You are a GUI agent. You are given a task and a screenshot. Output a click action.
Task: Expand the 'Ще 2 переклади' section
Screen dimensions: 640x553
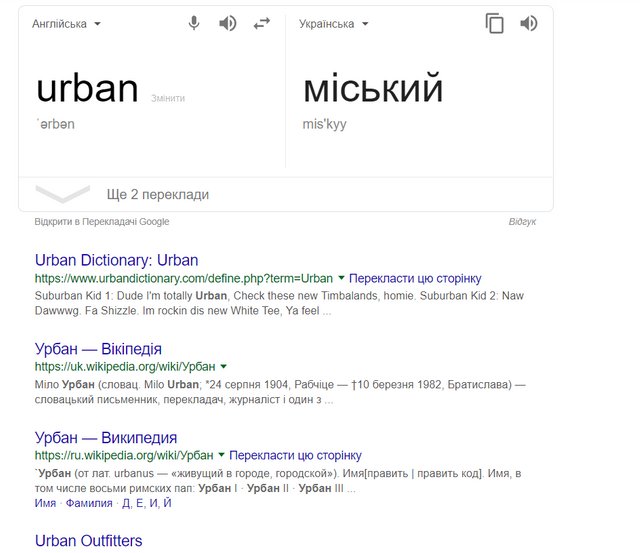tap(157, 194)
